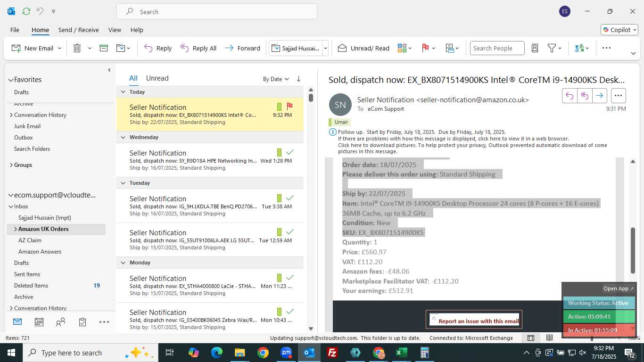Toggle completion check on LG 55UT91006LA email

coord(290,232)
